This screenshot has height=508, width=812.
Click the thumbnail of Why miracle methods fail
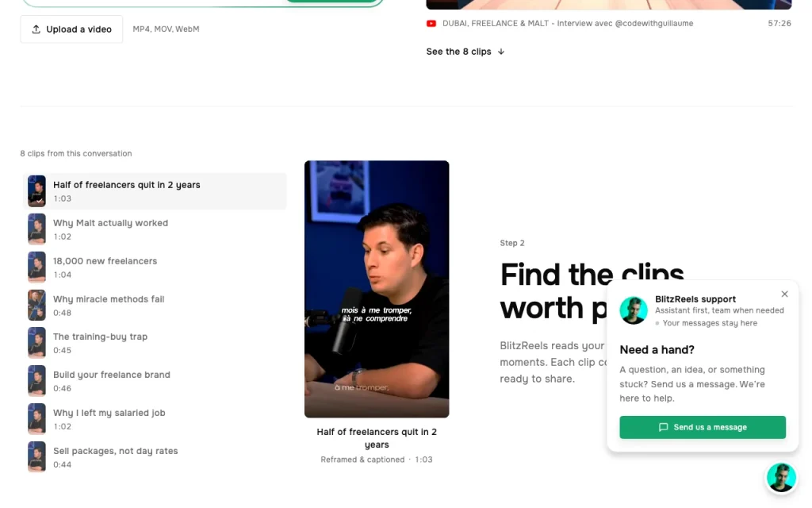(36, 306)
